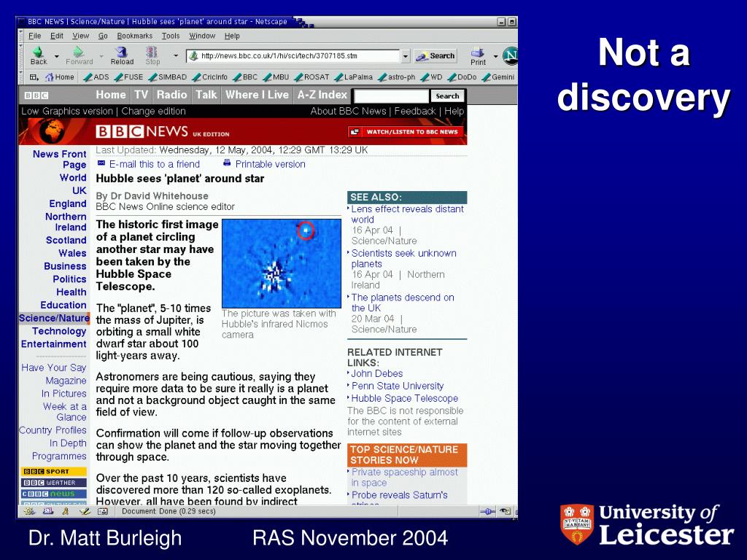Open the ROSAT bookmark
The width and height of the screenshot is (747, 560).
click(311, 77)
